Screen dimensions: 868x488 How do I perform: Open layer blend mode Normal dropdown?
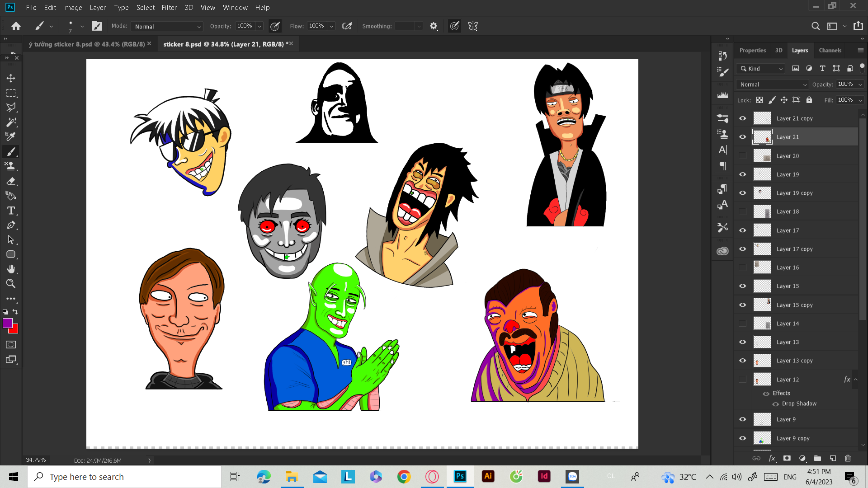point(772,84)
